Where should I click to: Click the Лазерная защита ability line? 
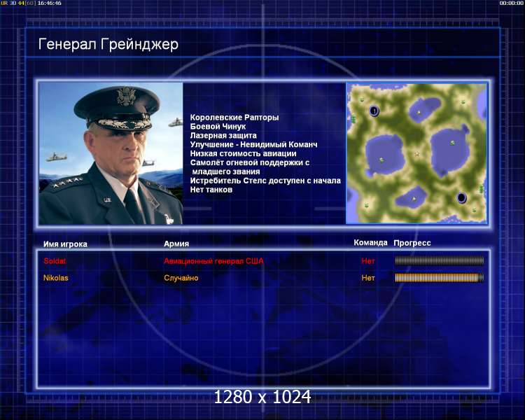pyautogui.click(x=223, y=136)
